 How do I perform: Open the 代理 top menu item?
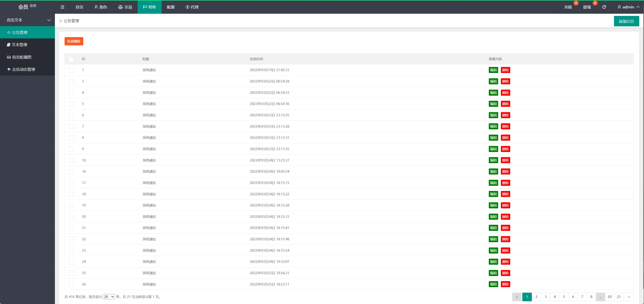click(x=192, y=7)
